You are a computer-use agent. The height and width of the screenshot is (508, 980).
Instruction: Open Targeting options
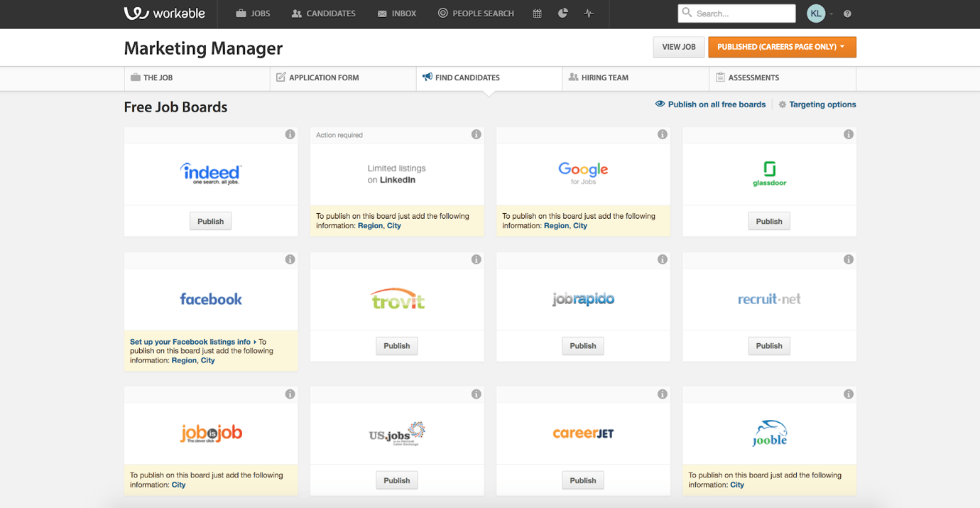click(817, 104)
